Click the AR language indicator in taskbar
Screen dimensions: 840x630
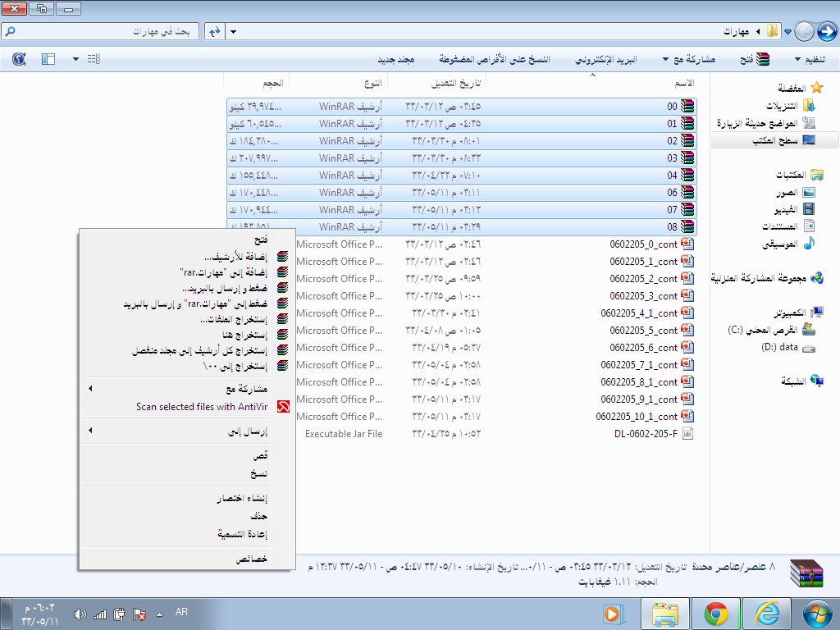[181, 612]
